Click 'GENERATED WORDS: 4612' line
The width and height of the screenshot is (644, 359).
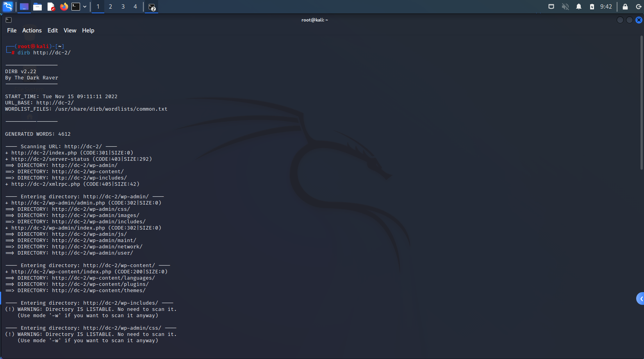click(38, 134)
